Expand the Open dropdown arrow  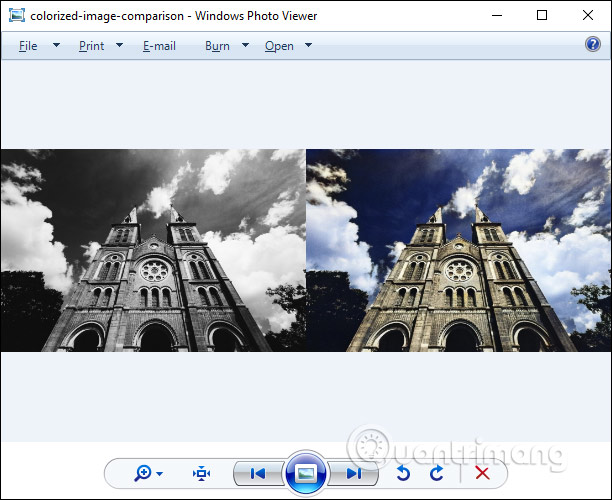(x=308, y=45)
